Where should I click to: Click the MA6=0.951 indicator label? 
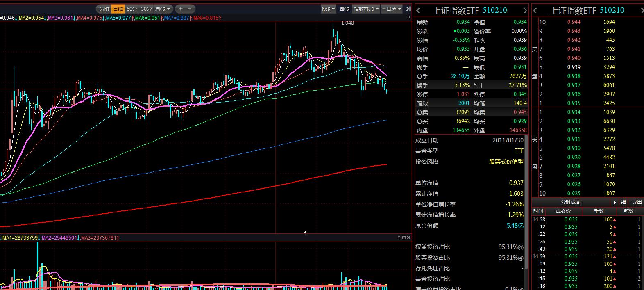[149, 18]
